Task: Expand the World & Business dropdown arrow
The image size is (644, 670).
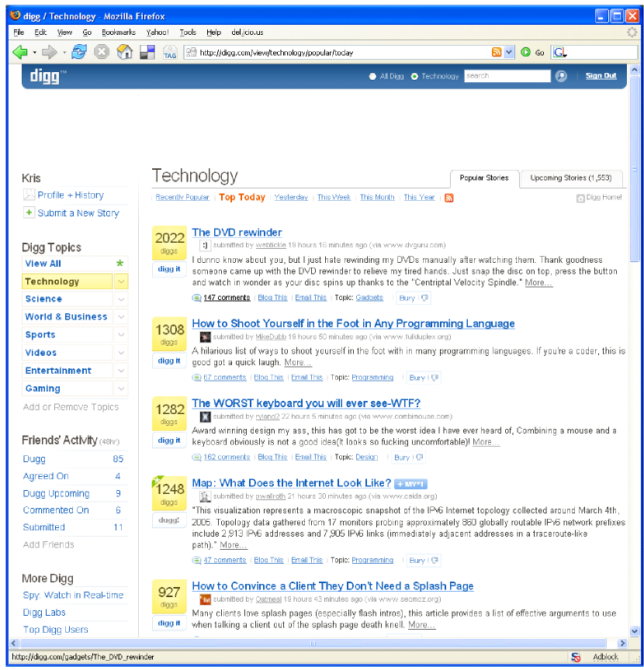Action: [121, 316]
